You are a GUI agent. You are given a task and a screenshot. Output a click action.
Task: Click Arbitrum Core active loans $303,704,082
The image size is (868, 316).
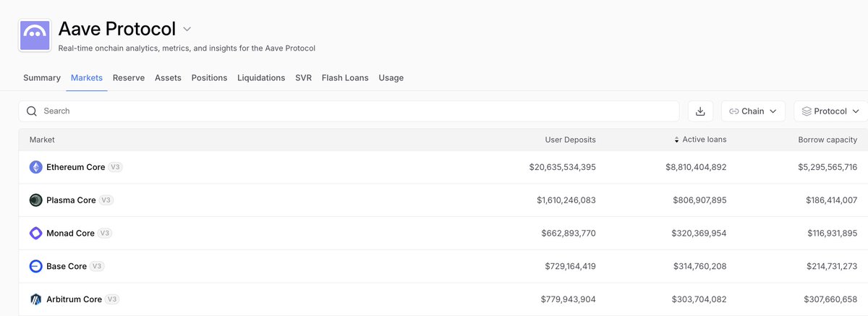point(699,299)
